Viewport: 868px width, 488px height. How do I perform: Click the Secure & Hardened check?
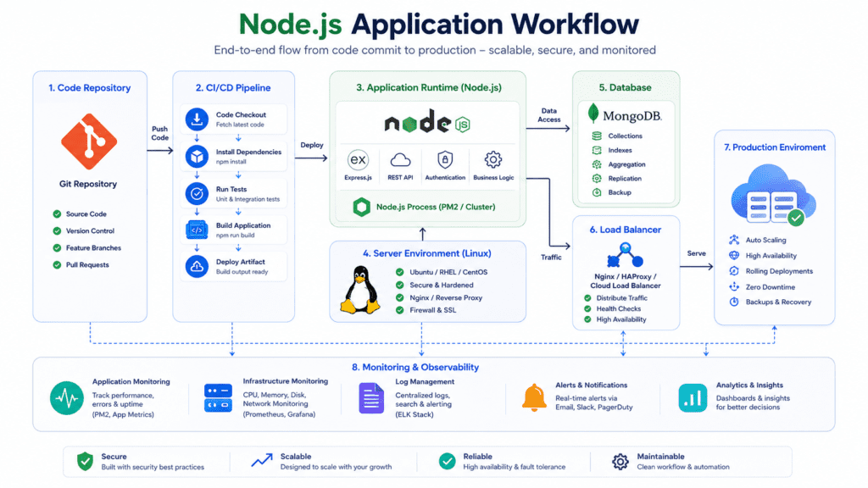pyautogui.click(x=400, y=285)
